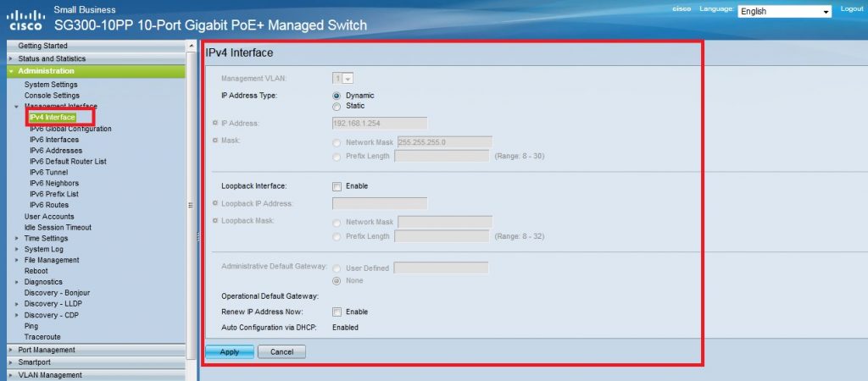
Task: Open IPv6 Addresses page
Action: coord(56,151)
